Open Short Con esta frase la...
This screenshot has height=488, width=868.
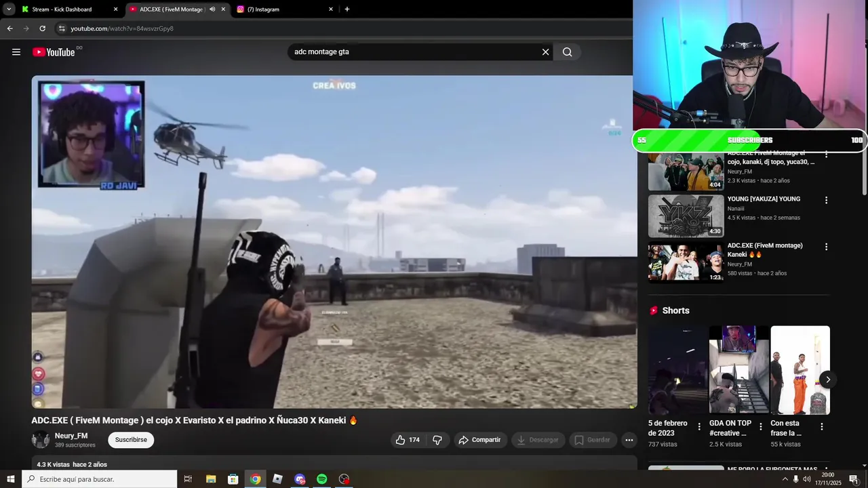[x=800, y=370]
